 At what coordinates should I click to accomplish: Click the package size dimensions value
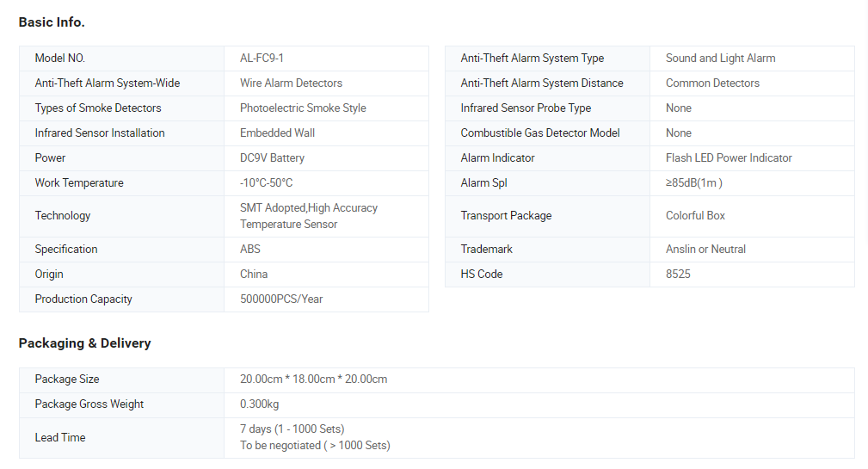click(x=313, y=380)
